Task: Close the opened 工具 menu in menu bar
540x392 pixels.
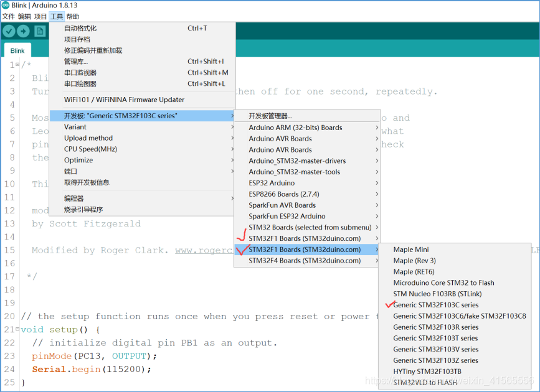Action: [x=57, y=16]
